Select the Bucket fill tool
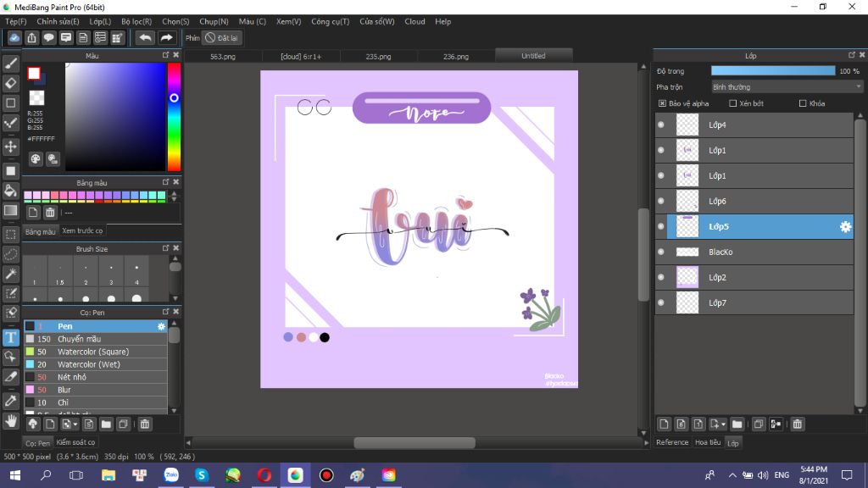Screen dimensions: 868x488 [10, 191]
